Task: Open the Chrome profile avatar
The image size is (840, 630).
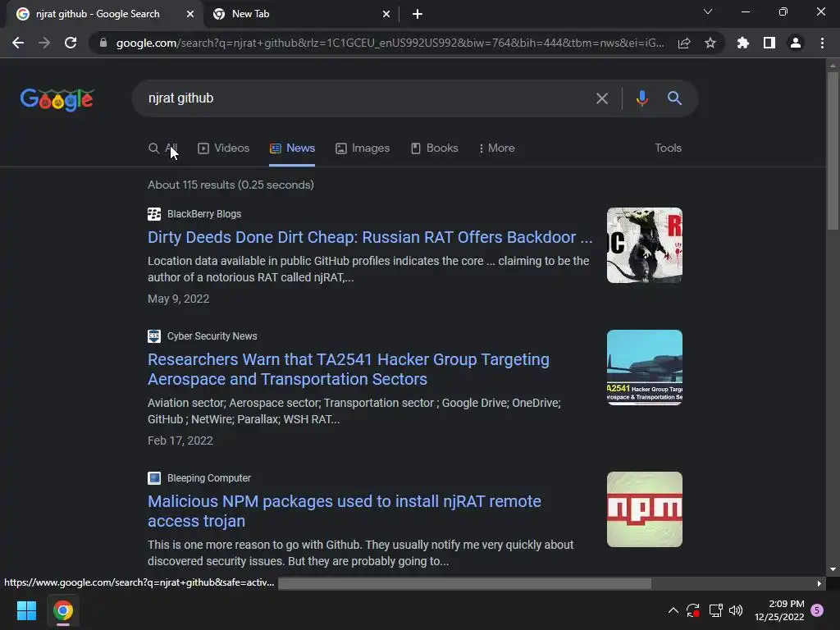Action: 796,43
